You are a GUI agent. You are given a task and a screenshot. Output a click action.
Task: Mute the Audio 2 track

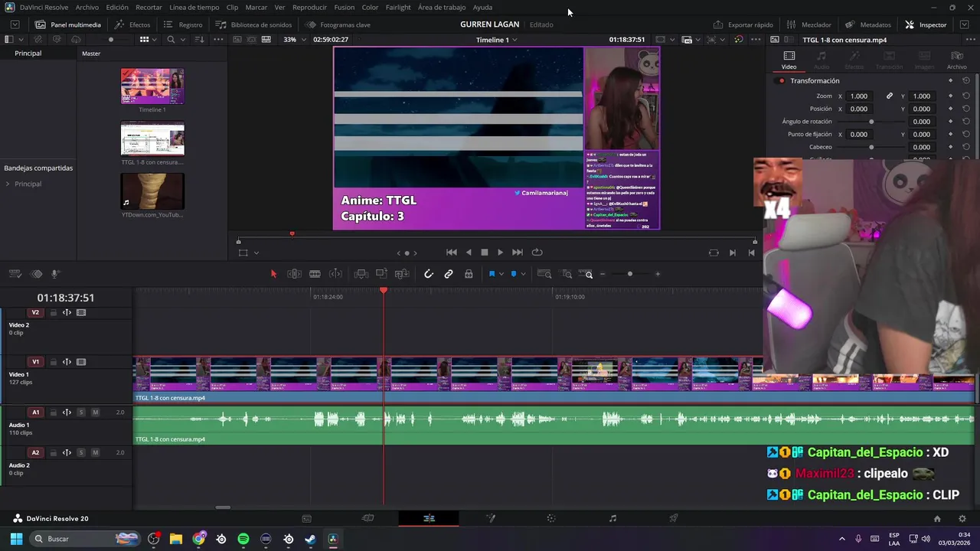(95, 452)
